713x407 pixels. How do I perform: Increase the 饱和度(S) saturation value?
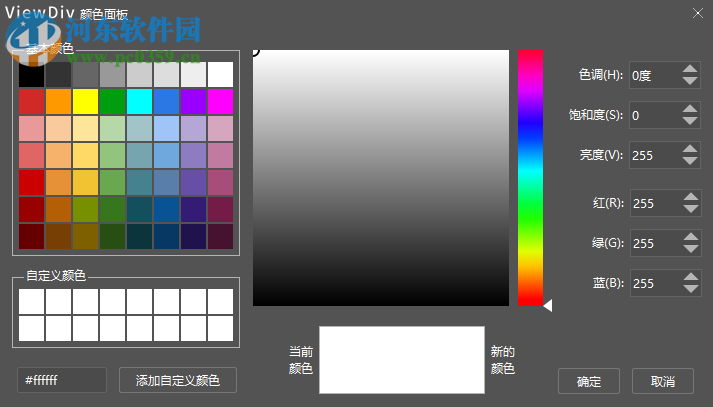pos(690,109)
